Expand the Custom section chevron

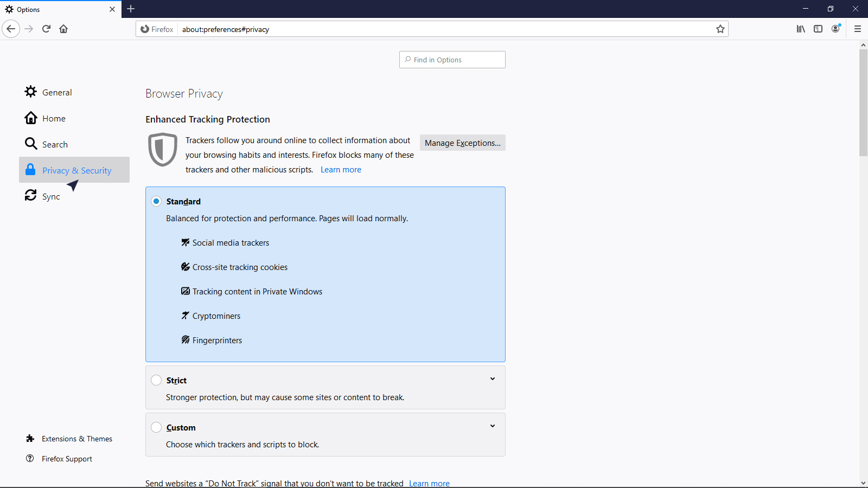click(x=493, y=426)
